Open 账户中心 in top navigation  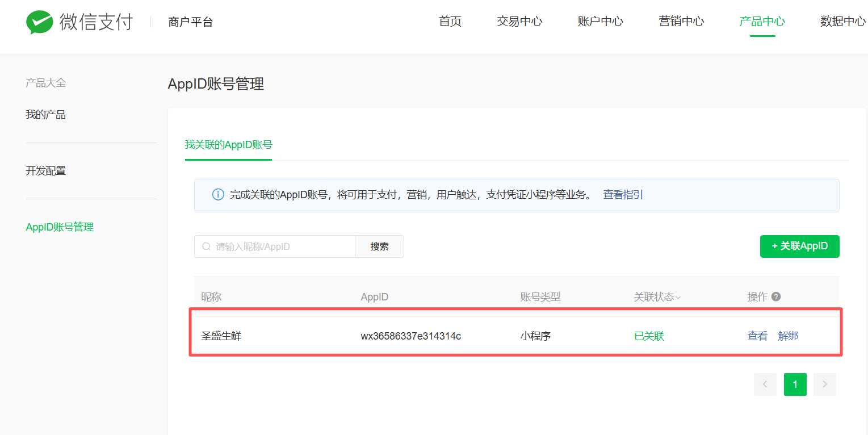tap(600, 22)
